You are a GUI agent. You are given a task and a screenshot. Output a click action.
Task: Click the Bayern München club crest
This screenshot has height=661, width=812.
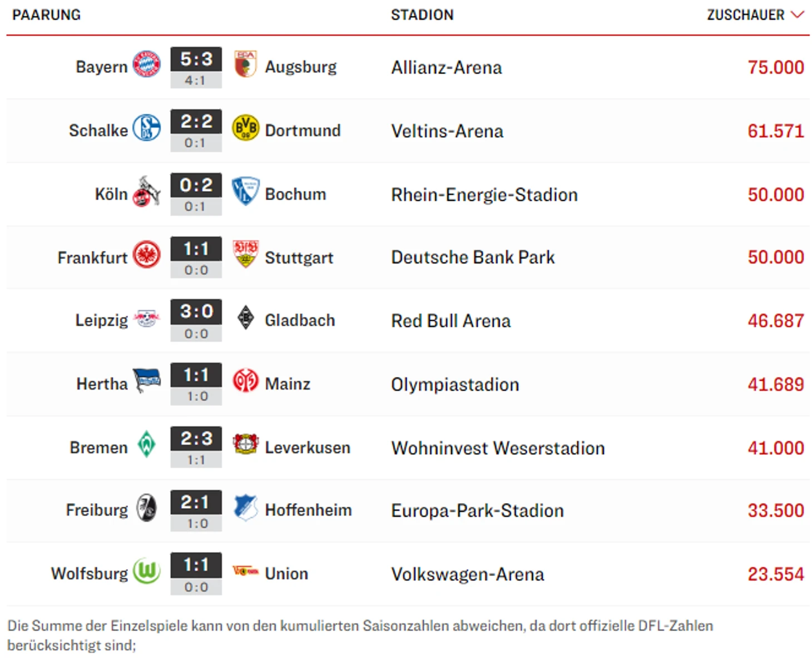coord(147,64)
